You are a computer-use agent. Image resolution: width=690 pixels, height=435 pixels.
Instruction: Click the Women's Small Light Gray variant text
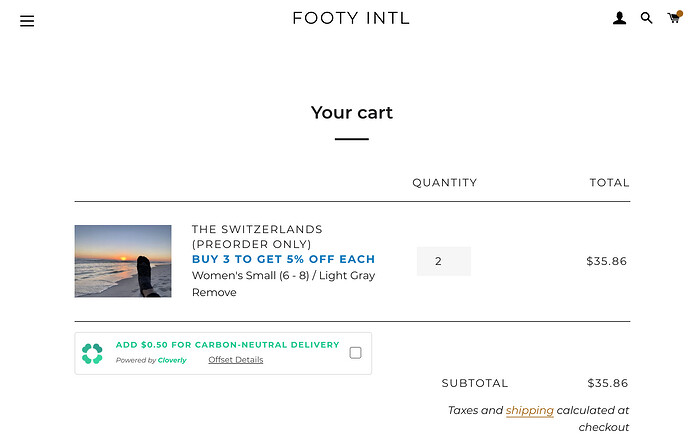coord(283,275)
